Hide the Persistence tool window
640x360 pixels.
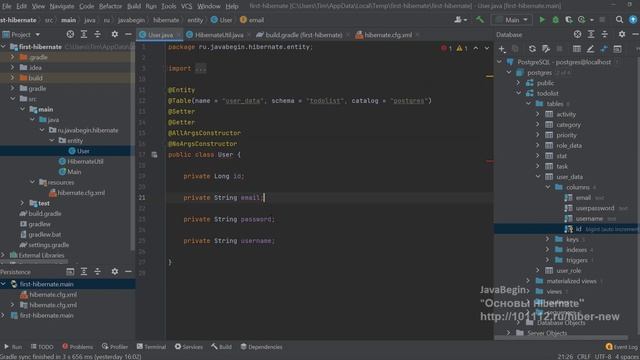[x=128, y=271]
